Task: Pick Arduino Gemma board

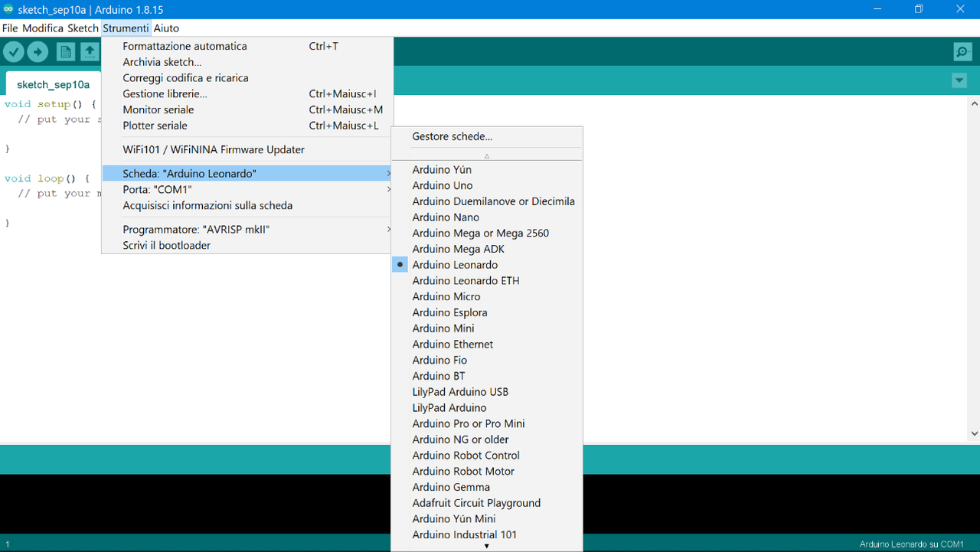Action: tap(487, 487)
